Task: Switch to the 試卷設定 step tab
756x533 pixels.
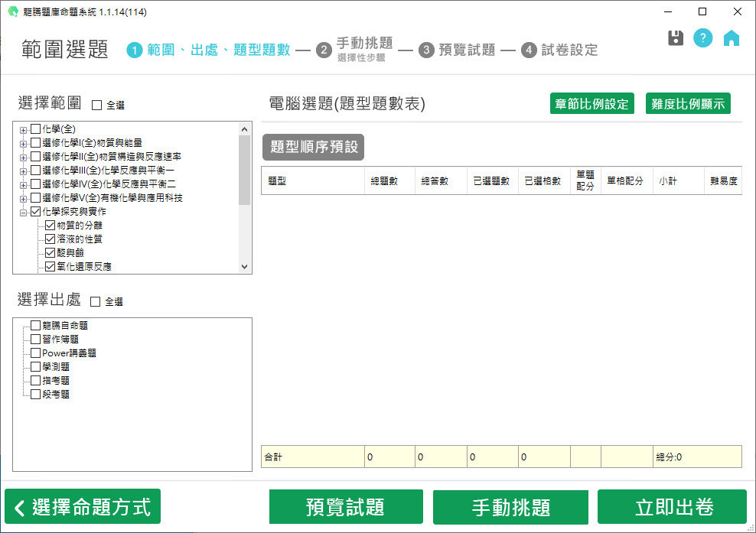Action: click(569, 50)
